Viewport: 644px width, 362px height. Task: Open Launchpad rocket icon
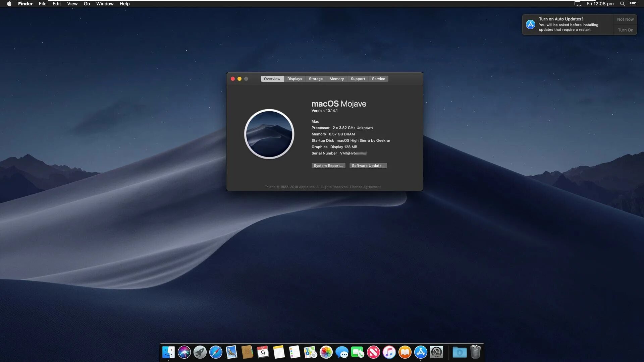[200, 352]
